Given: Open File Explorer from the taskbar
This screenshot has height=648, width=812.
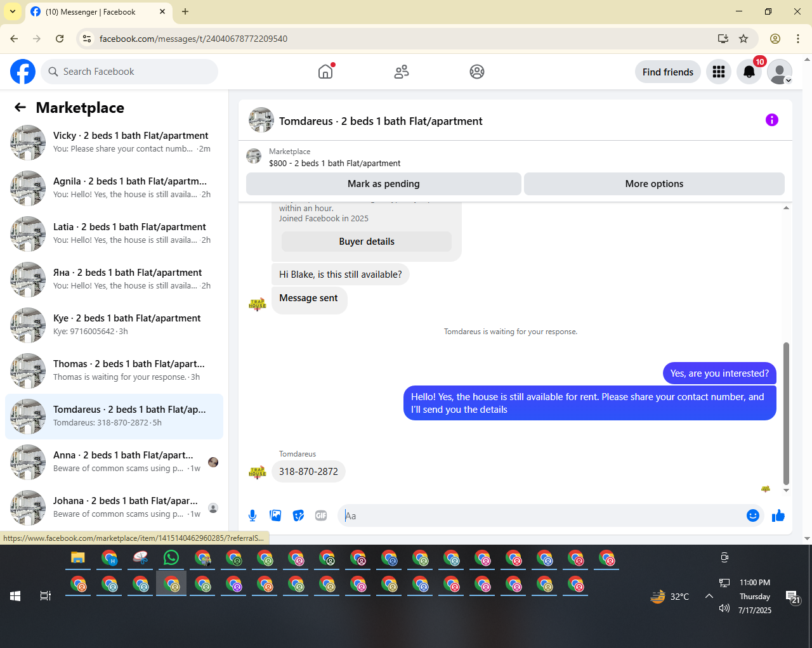Looking at the screenshot, I should click(78, 558).
